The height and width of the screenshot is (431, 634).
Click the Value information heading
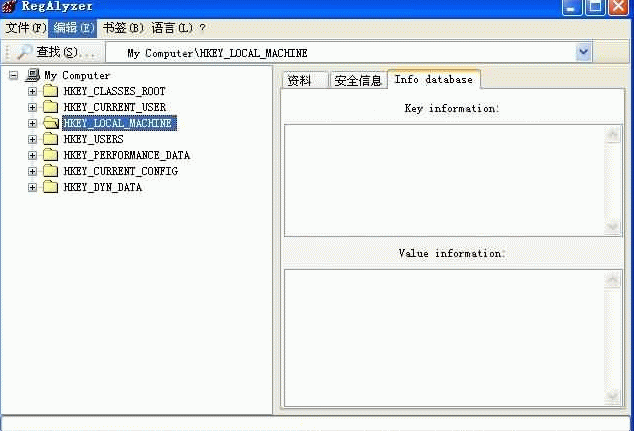(452, 253)
